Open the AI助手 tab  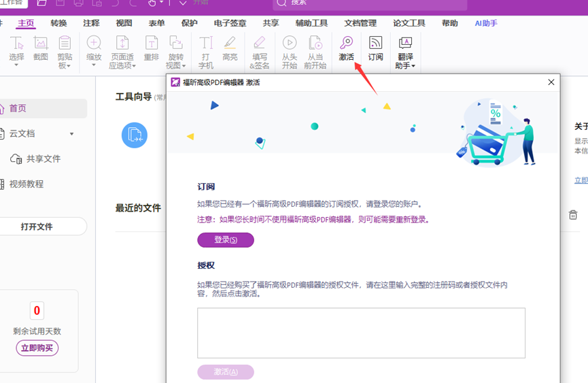coord(485,23)
